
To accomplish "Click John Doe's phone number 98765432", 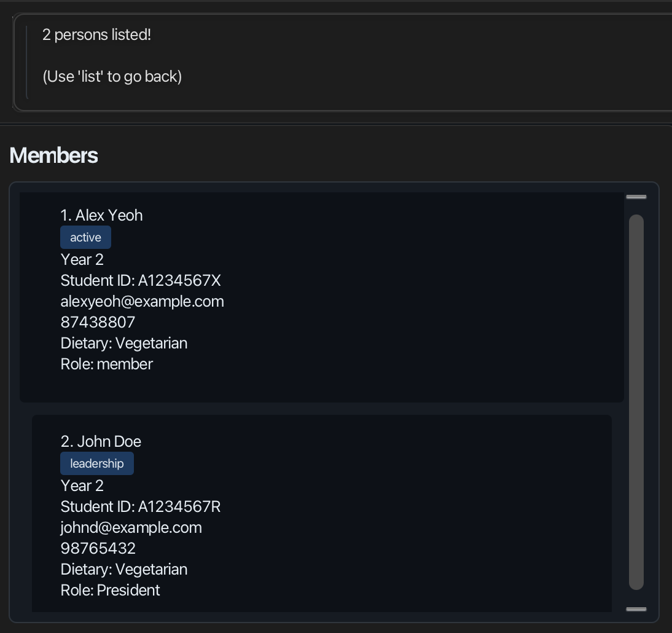I will [98, 548].
